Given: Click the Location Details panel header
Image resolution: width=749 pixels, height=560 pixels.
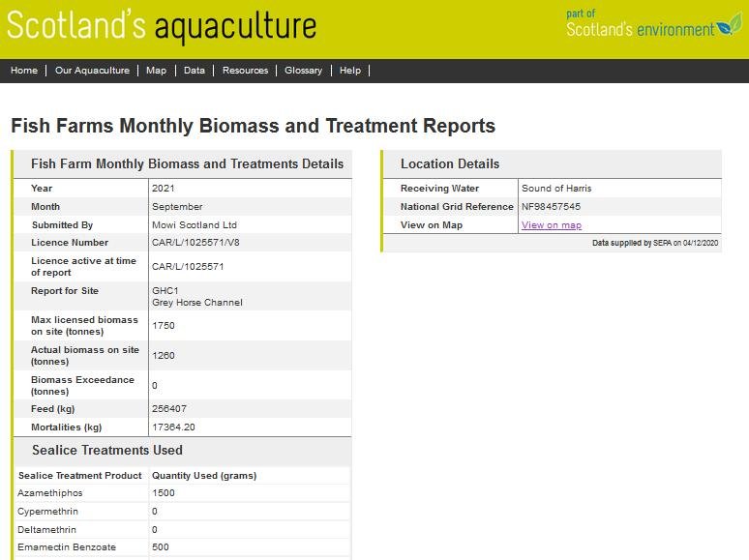Looking at the screenshot, I should pos(450,164).
